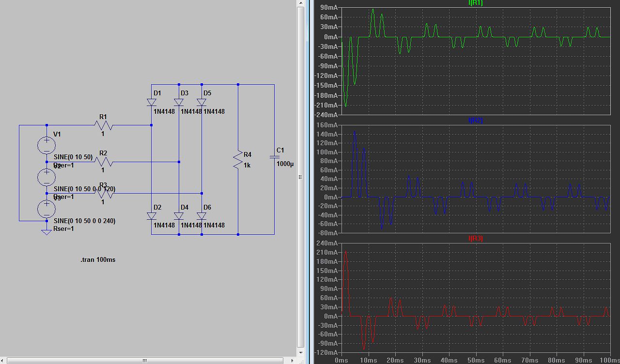Click the blue I(R2) trace label
This screenshot has width=620, height=364.
click(475, 121)
